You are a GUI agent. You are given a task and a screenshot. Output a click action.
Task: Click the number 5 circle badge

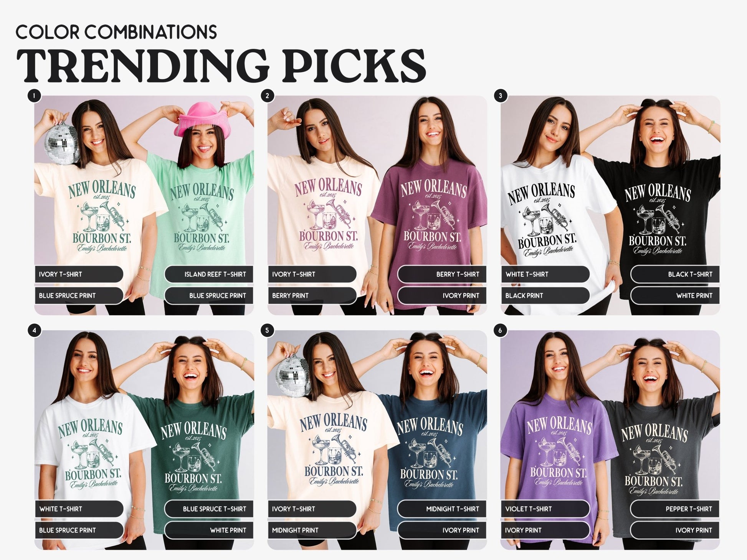point(267,330)
